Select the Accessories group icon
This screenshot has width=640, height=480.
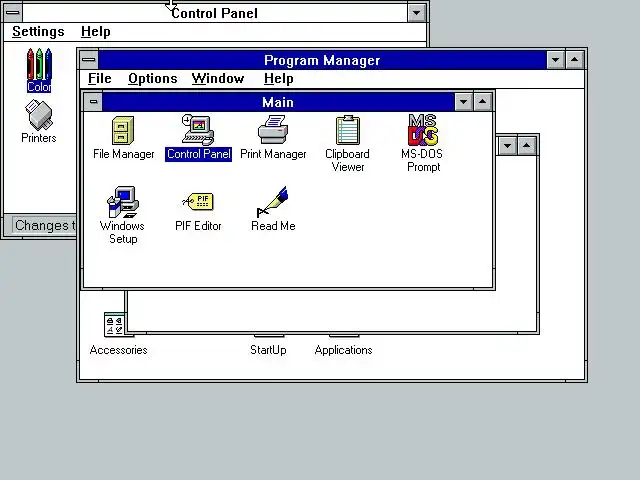point(115,324)
